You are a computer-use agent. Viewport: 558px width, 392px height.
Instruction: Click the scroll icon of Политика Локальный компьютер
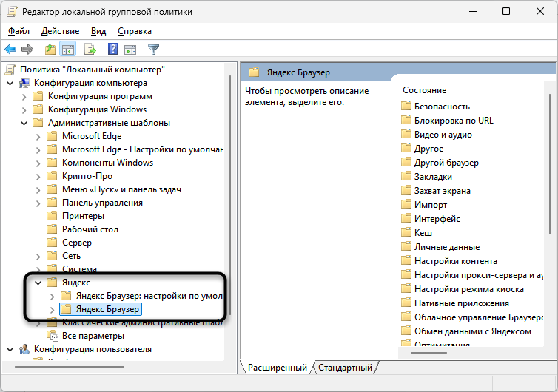(10, 70)
